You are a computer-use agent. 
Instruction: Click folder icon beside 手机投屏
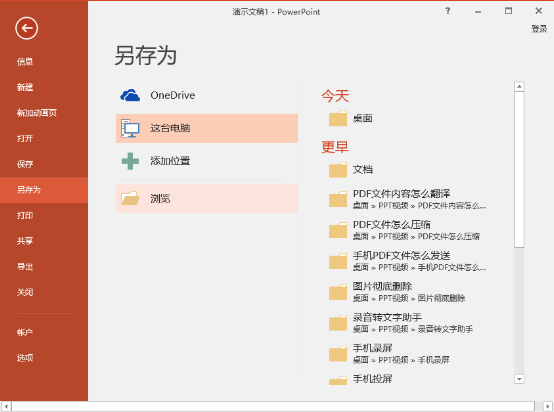coord(338,380)
